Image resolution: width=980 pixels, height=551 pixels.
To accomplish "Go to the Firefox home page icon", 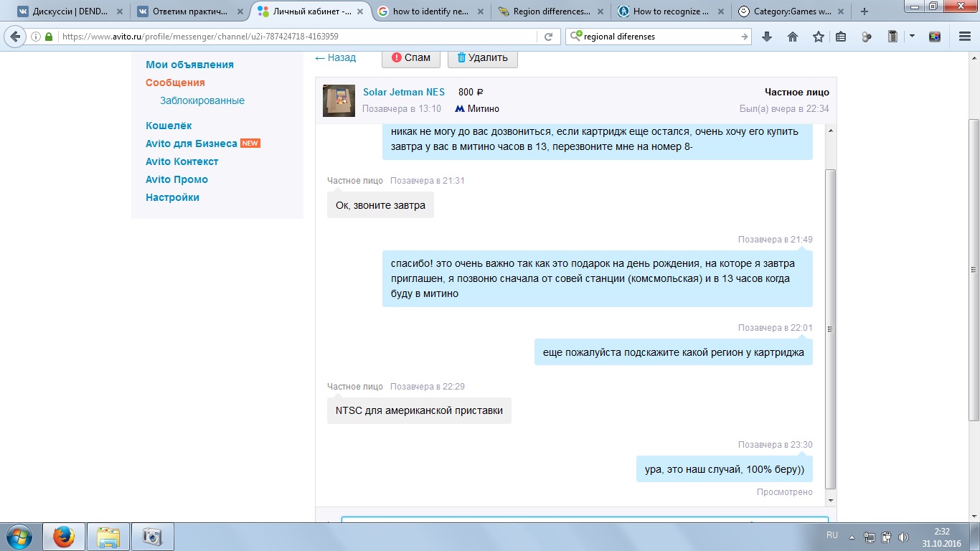I will coord(793,37).
